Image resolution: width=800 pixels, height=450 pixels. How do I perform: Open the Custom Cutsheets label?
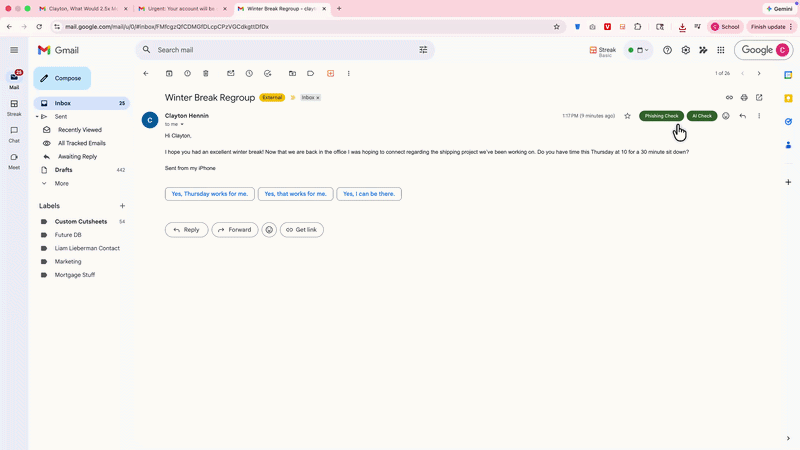coord(82,221)
